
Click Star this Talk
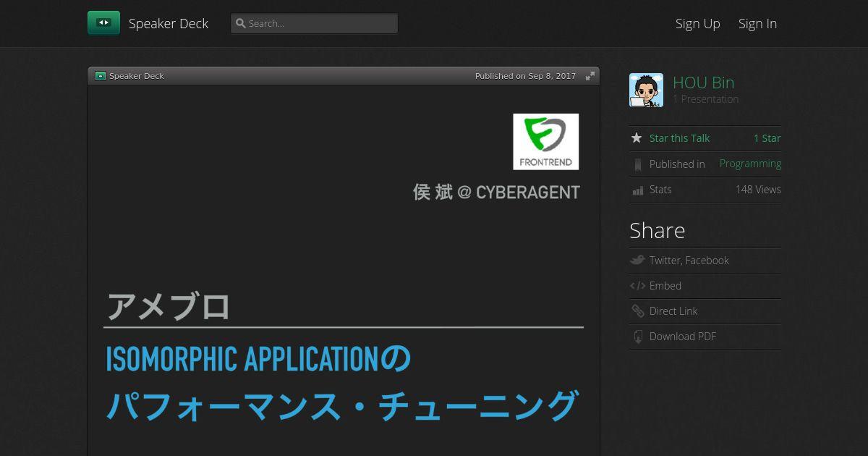679,138
